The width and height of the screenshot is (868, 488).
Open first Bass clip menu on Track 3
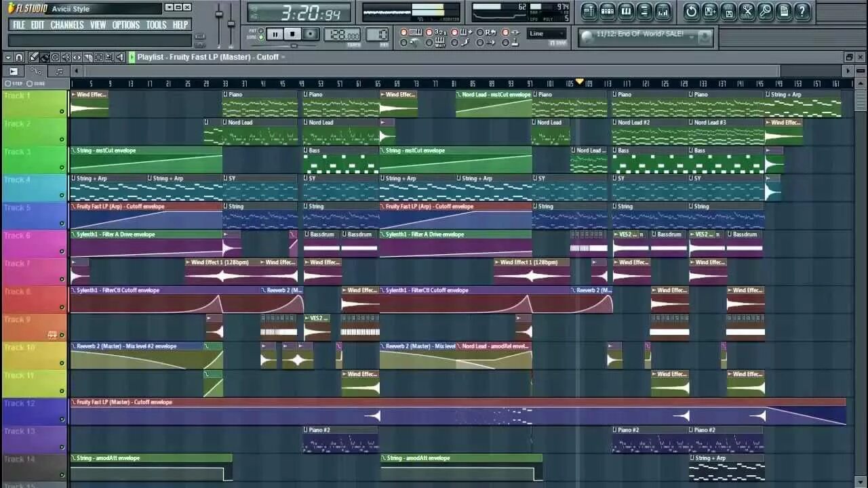(x=307, y=150)
